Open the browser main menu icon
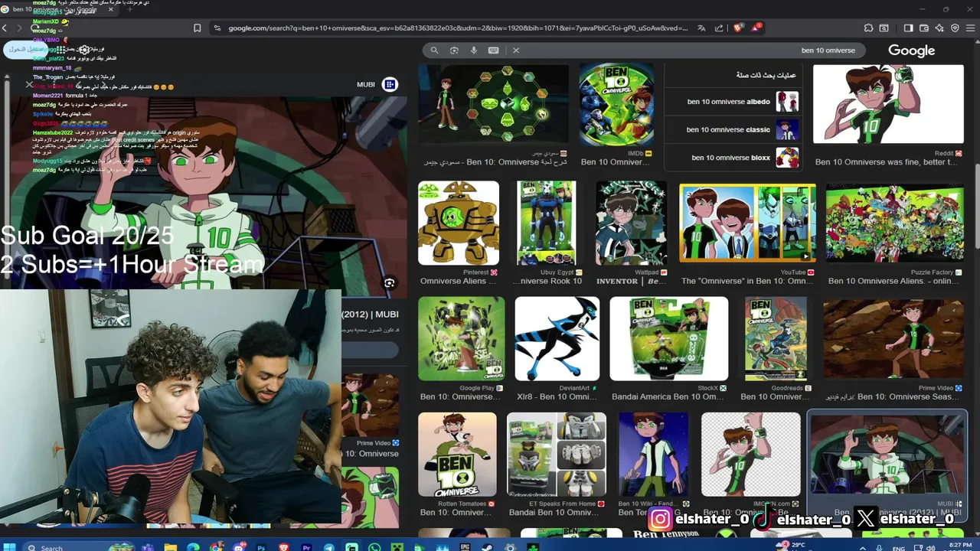 (x=971, y=28)
